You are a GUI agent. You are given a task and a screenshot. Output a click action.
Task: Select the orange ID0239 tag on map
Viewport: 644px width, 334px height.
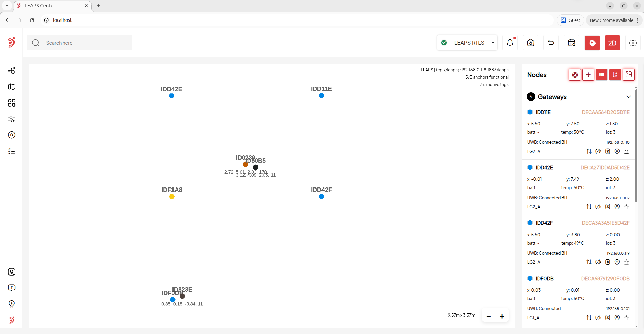(246, 164)
